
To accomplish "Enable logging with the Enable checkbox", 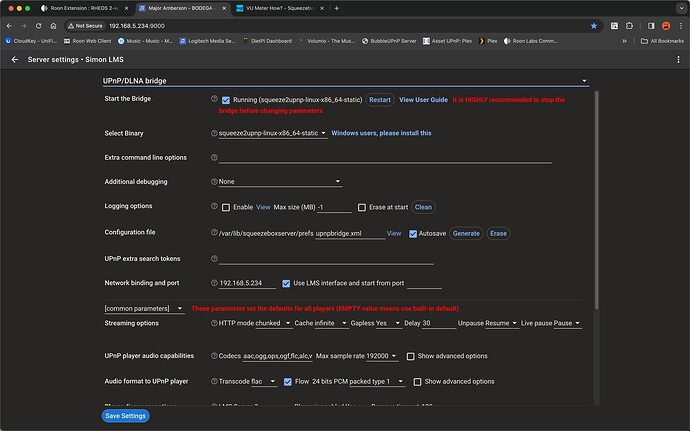I will point(226,207).
